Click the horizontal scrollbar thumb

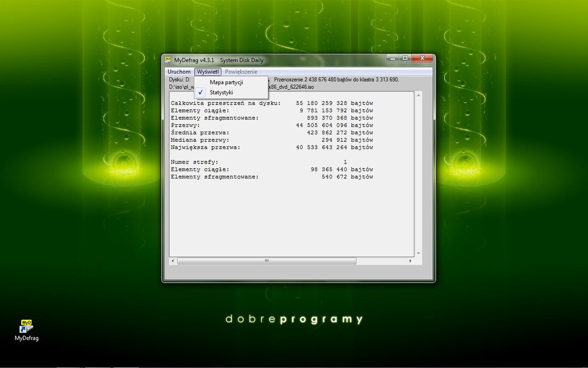[267, 261]
